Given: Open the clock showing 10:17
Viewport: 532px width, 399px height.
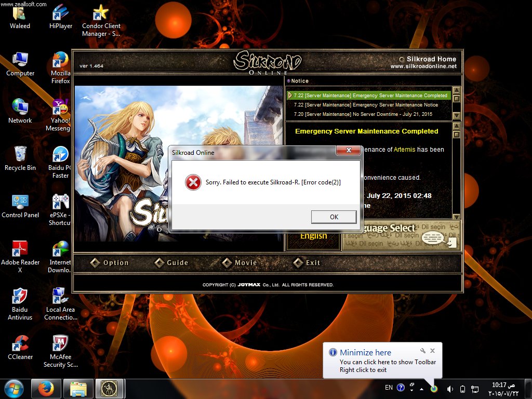Looking at the screenshot, I should pos(503,389).
